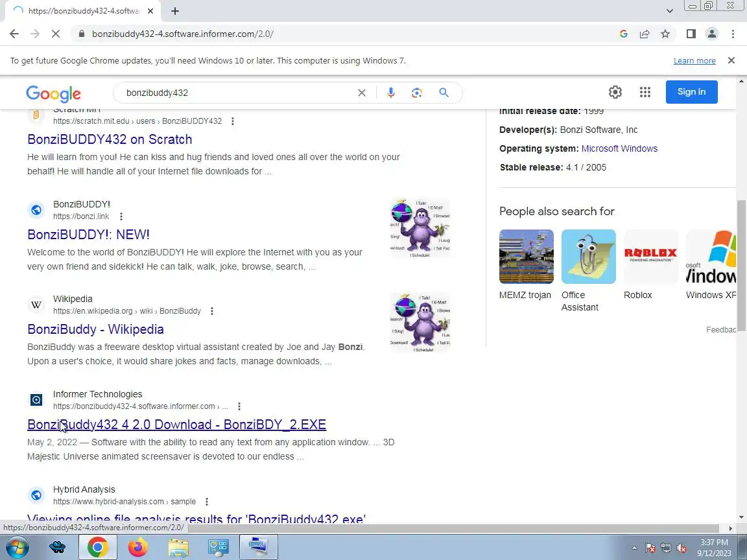Click the Wikipedia favicon next to result
The image size is (747, 560).
coord(36,305)
